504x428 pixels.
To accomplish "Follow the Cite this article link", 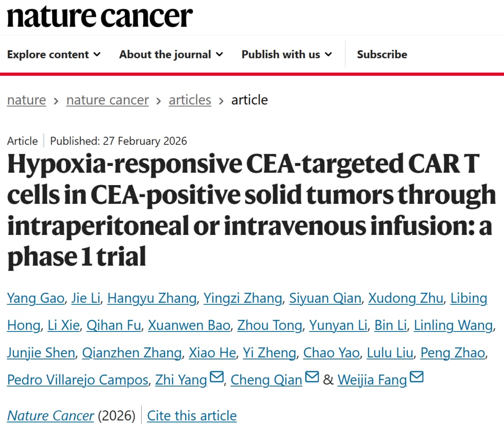I will [191, 415].
